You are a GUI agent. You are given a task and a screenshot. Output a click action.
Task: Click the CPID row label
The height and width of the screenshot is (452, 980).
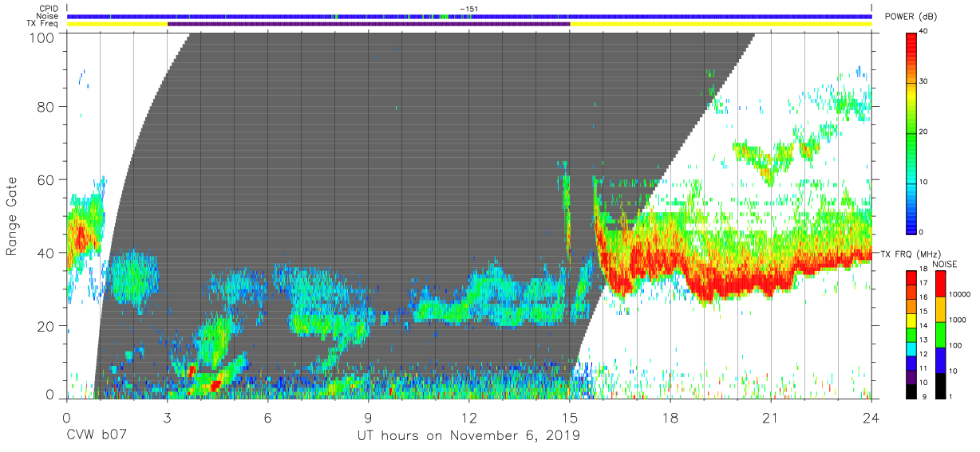(49, 8)
